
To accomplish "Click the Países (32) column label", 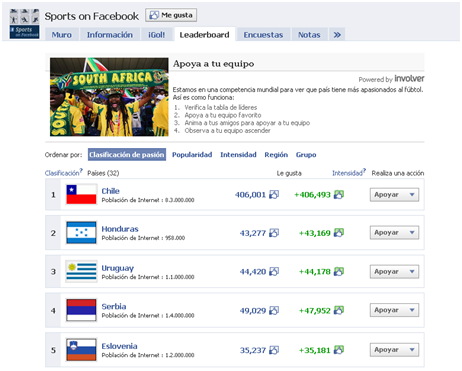I will click(x=103, y=173).
